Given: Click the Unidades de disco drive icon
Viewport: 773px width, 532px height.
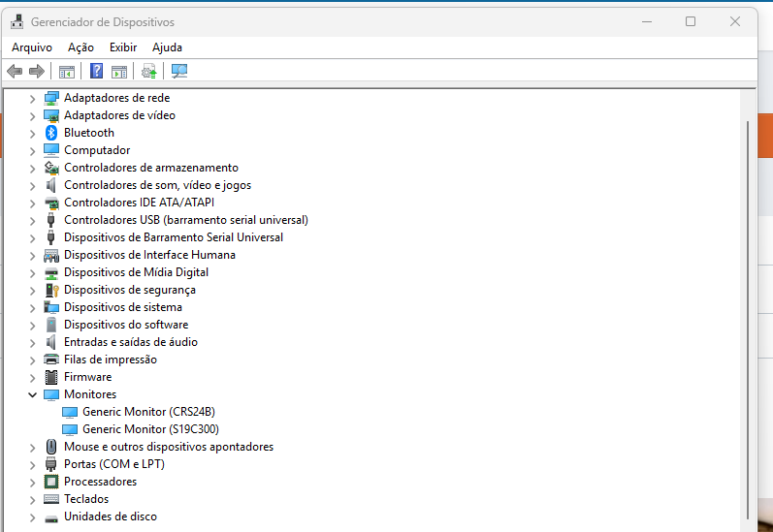Looking at the screenshot, I should (51, 517).
